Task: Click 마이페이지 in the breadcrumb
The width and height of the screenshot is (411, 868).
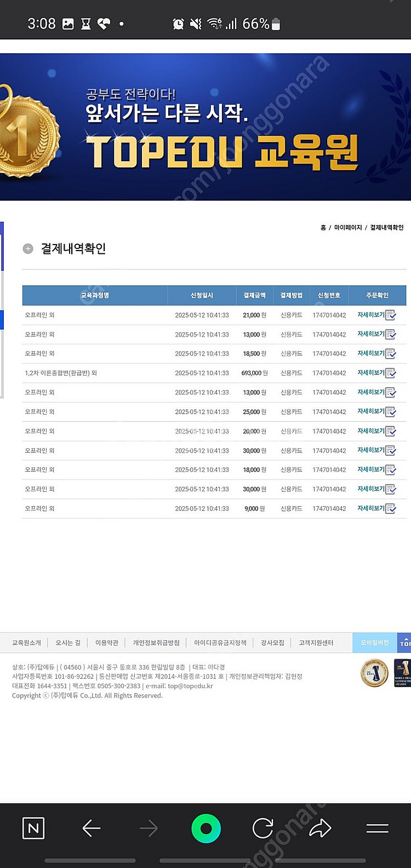Action: (x=348, y=228)
